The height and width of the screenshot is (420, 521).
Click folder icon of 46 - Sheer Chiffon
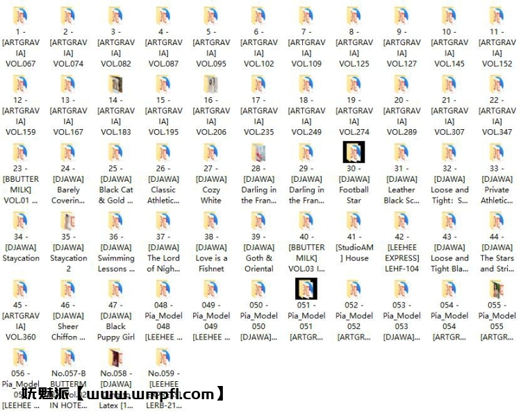(68, 289)
